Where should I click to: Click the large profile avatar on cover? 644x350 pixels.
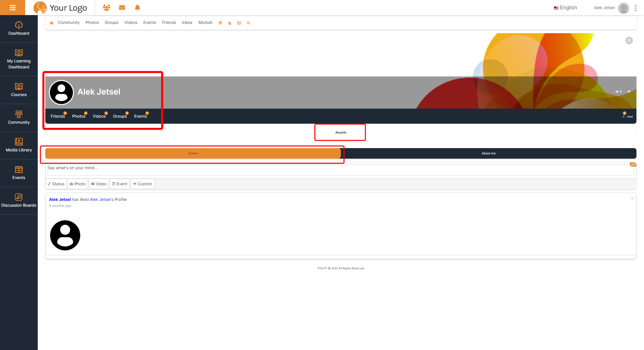[x=61, y=92]
